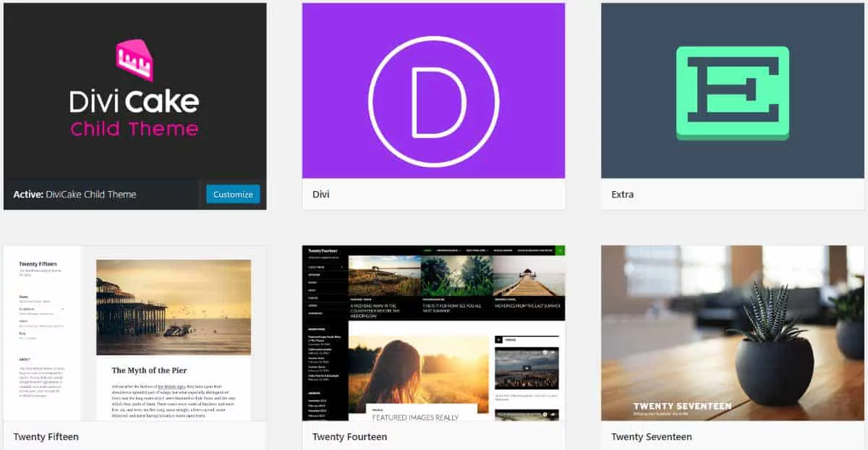This screenshot has width=868, height=450.
Task: Open the Twenty Seventeen theme preview
Action: coord(733,334)
